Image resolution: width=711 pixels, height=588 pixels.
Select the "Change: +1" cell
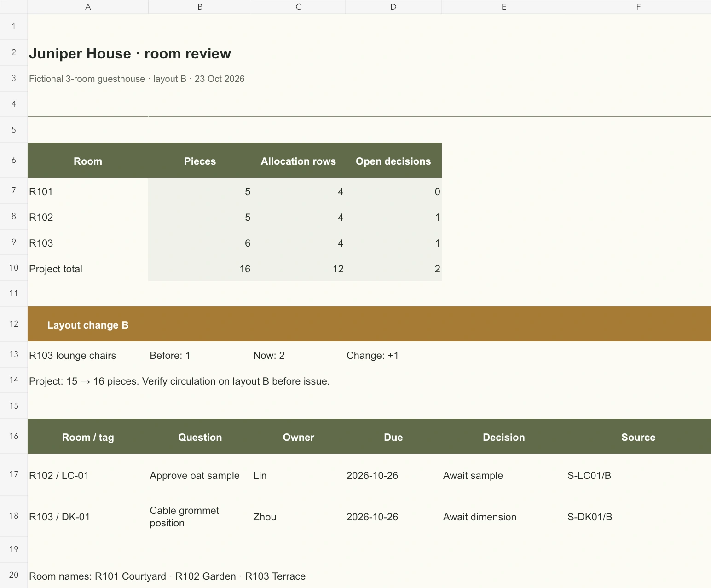[393, 355]
